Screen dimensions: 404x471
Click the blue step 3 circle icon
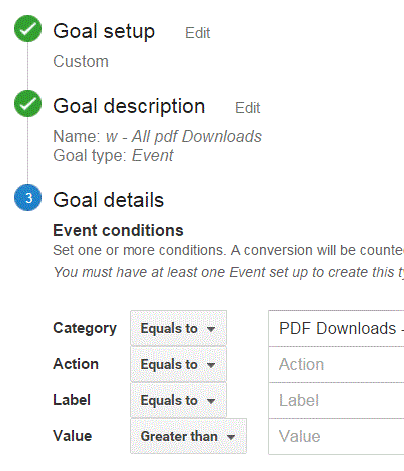click(x=28, y=198)
